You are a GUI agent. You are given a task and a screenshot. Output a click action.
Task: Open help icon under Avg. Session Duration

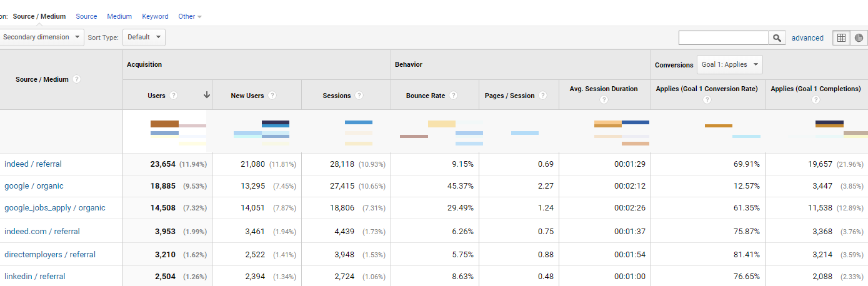[x=604, y=100]
